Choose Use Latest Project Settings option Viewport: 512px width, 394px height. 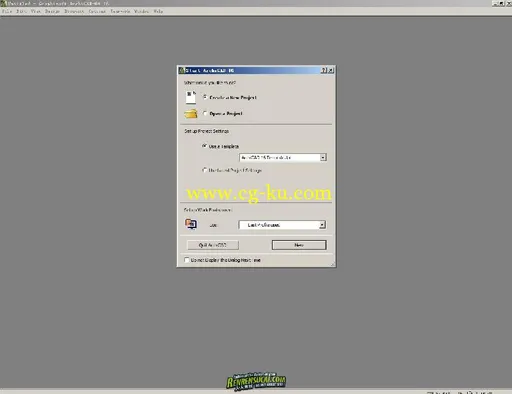click(x=204, y=170)
